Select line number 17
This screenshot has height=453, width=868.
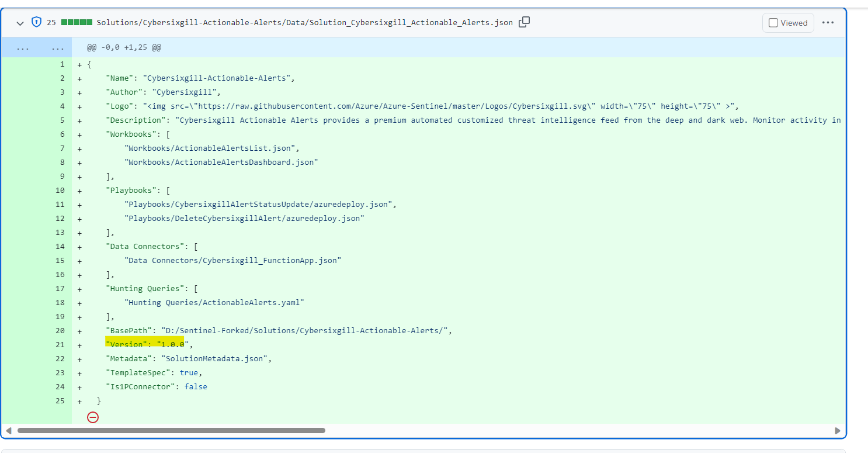pos(60,289)
